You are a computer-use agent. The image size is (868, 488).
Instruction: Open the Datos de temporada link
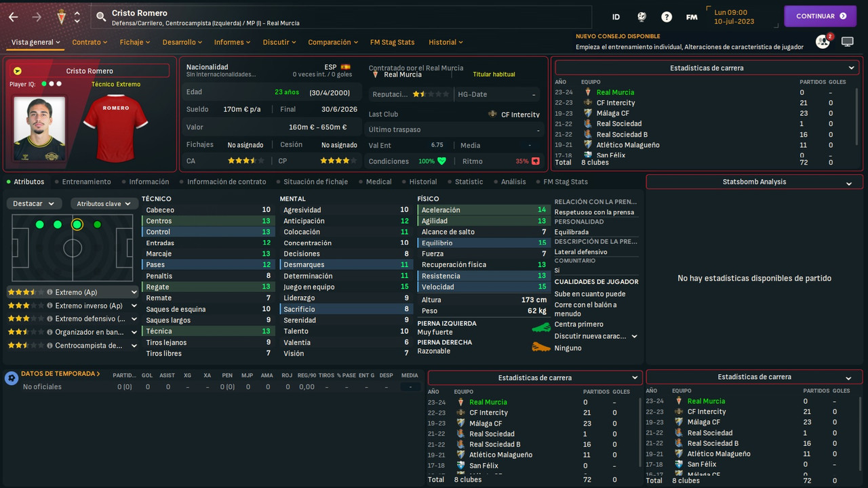(60, 373)
